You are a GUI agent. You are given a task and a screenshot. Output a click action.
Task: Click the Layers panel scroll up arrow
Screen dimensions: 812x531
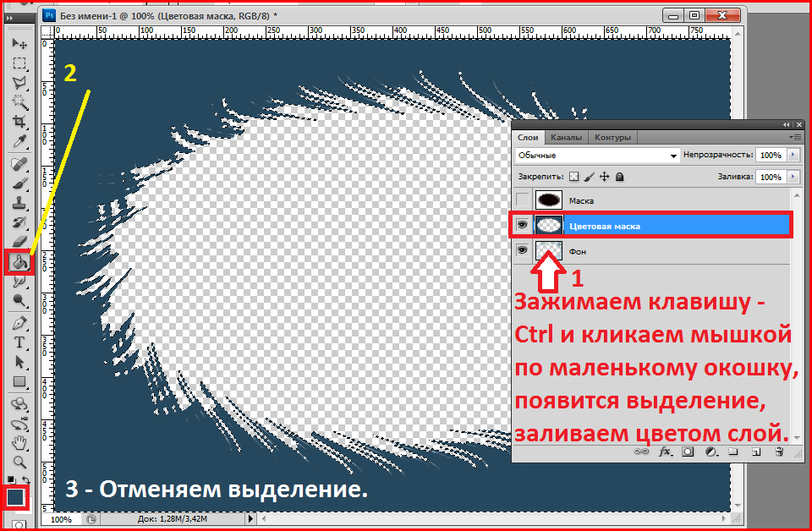[797, 194]
